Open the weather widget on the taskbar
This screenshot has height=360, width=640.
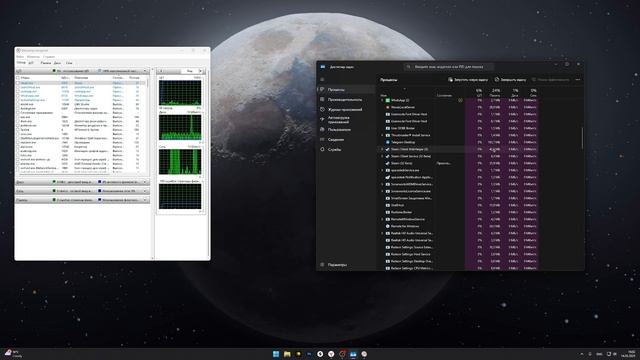point(13,353)
